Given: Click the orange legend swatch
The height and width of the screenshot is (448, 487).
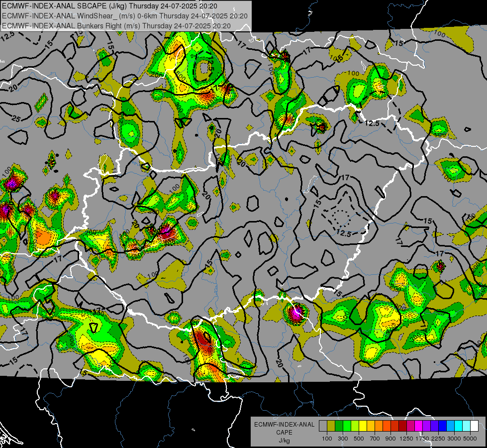Looking at the screenshot, I should [x=379, y=426].
